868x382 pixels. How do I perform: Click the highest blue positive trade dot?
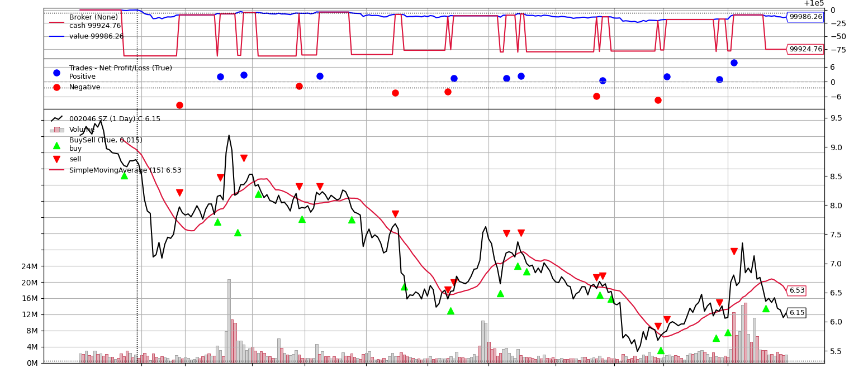[734, 63]
